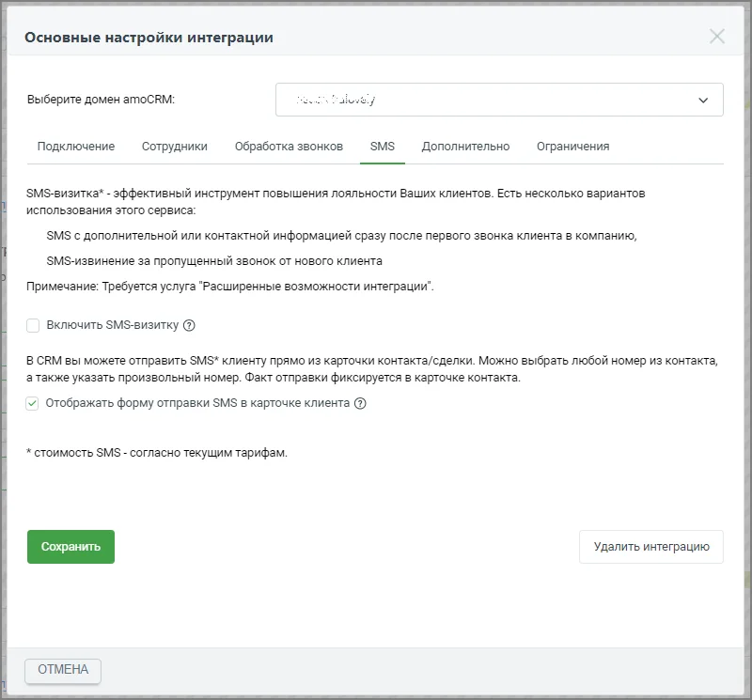
Task: Click help icon next to Включить SMS-визитку
Action: coord(190,325)
